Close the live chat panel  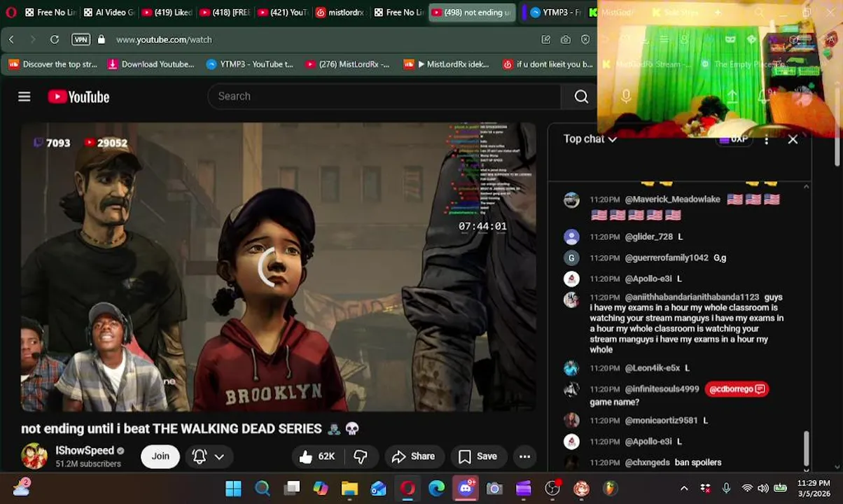click(x=793, y=139)
